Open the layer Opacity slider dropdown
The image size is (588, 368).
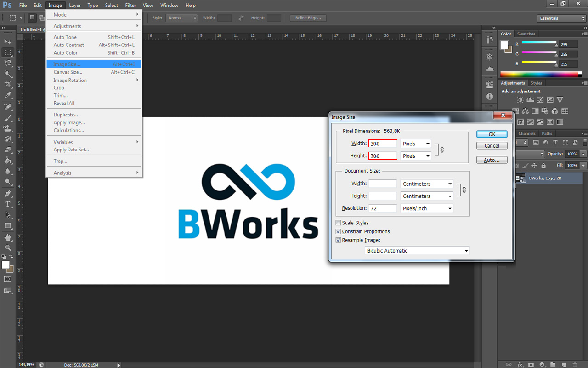[x=583, y=154]
